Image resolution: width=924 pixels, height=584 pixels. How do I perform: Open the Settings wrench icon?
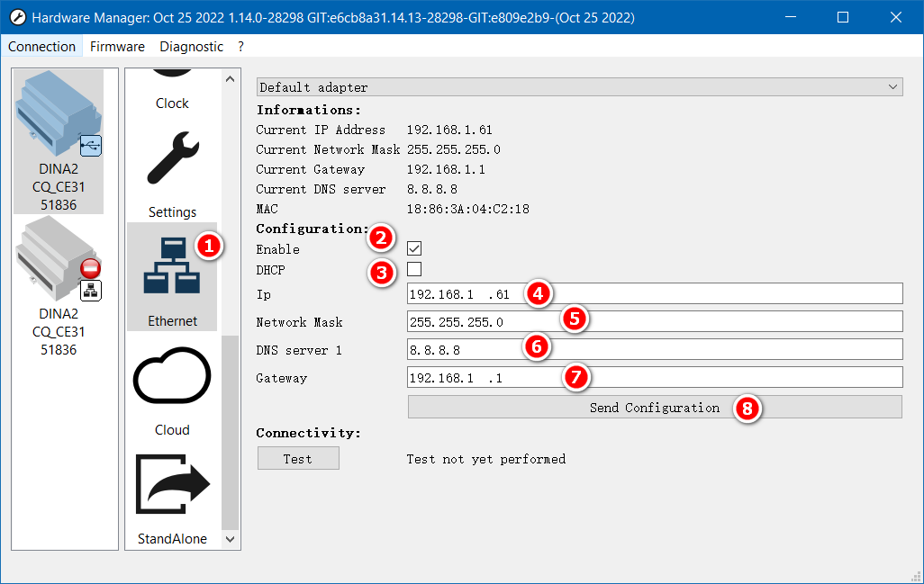172,159
